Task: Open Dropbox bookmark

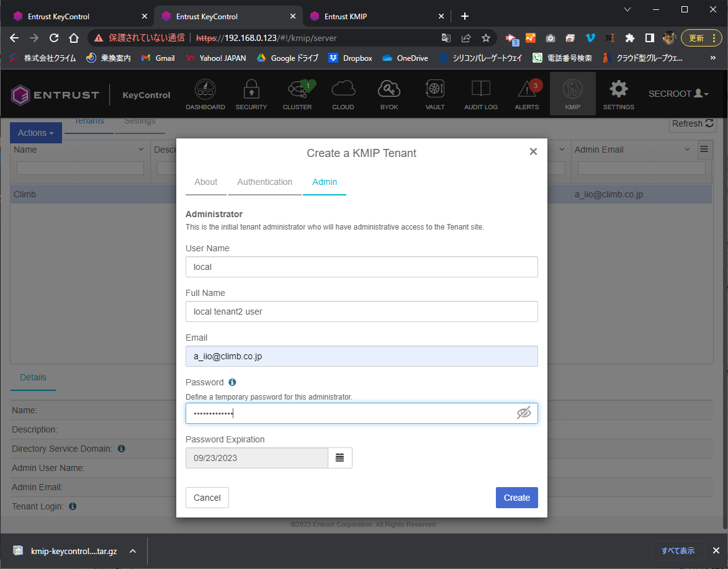Action: [x=351, y=58]
